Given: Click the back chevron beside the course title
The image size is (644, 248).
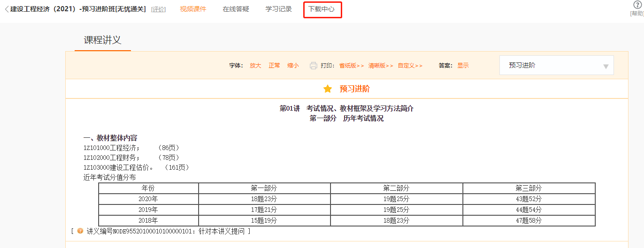Looking at the screenshot, I should [6, 9].
